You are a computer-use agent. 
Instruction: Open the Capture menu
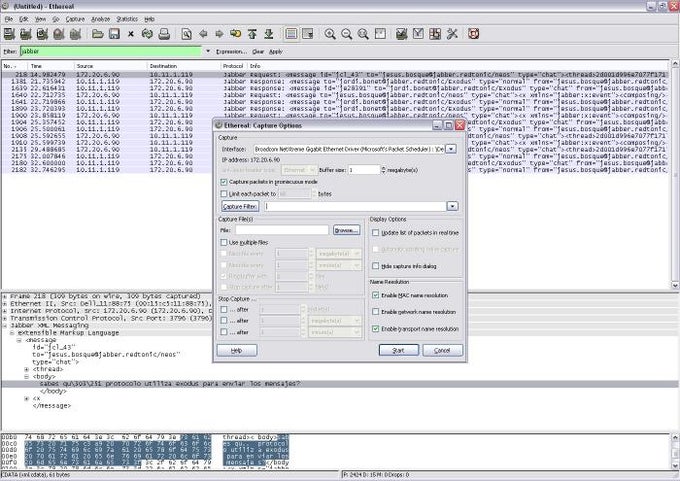point(75,19)
